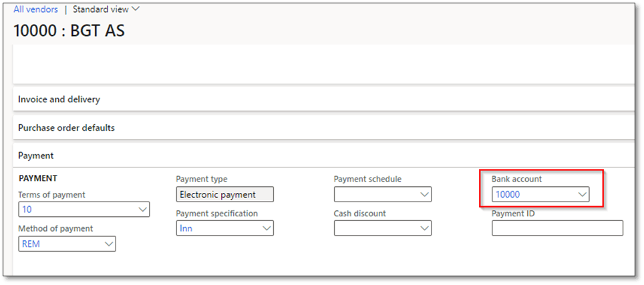This screenshot has height=285, width=644.
Task: Click the Payment ID text box
Action: [x=557, y=228]
